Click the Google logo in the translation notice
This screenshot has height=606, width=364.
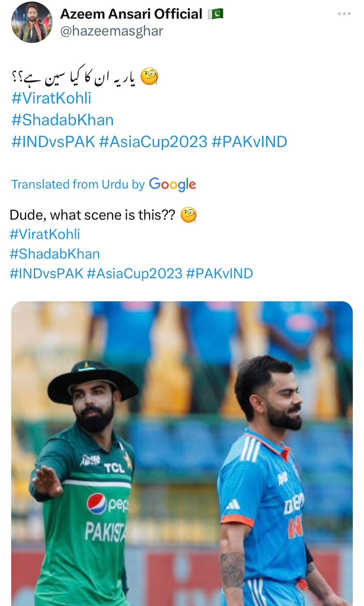(173, 184)
